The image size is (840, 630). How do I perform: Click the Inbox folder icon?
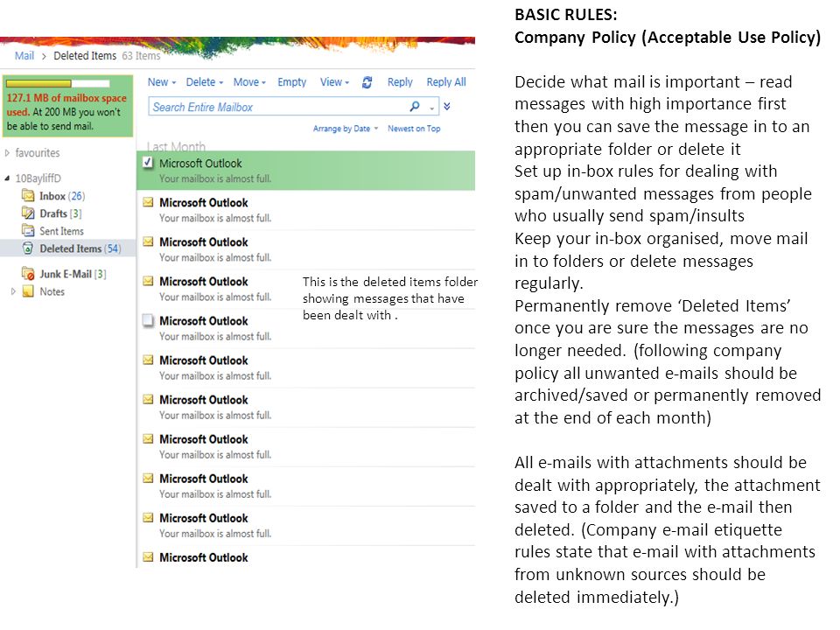click(x=28, y=195)
